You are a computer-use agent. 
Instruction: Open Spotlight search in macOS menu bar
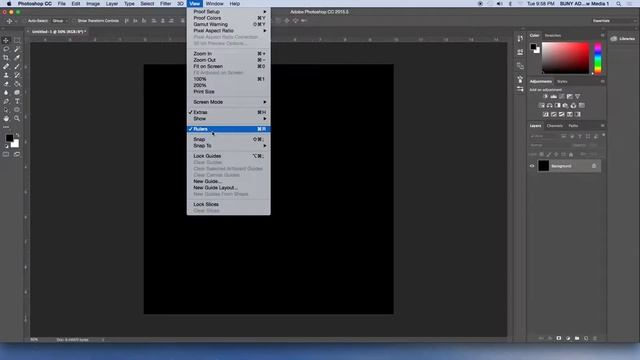[x=619, y=4]
